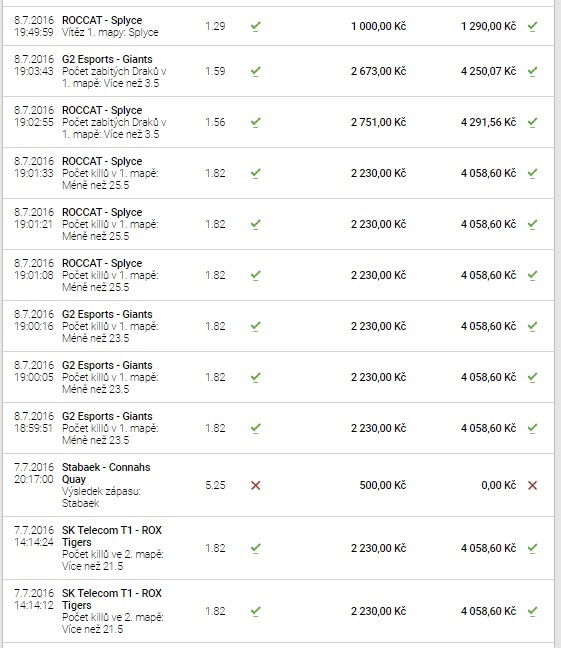Open ROCCAT - Splyce bet from 19:49:59
This screenshot has width=561, height=648.
click(278, 26)
